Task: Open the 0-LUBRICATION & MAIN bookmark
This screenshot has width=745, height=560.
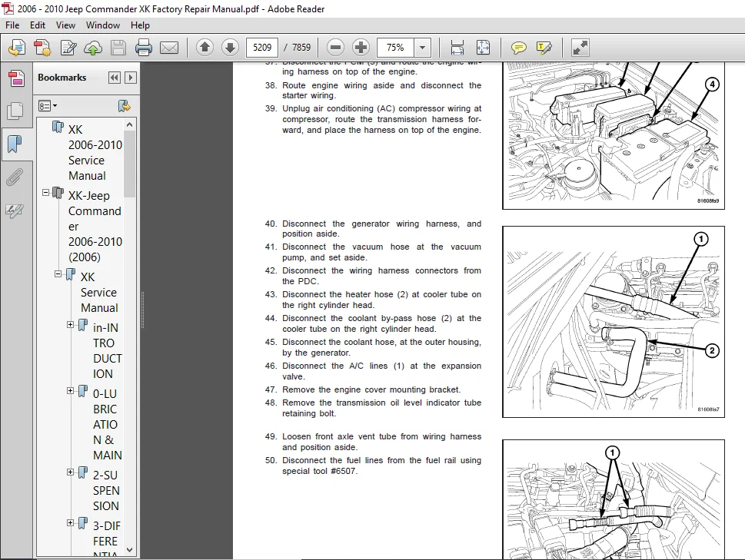Action: point(108,424)
